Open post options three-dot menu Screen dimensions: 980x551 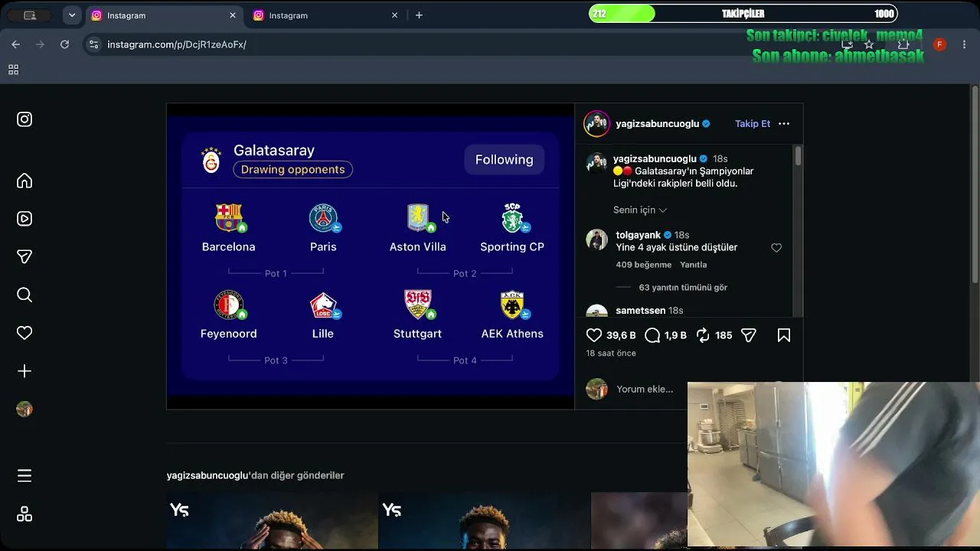pyautogui.click(x=784, y=124)
